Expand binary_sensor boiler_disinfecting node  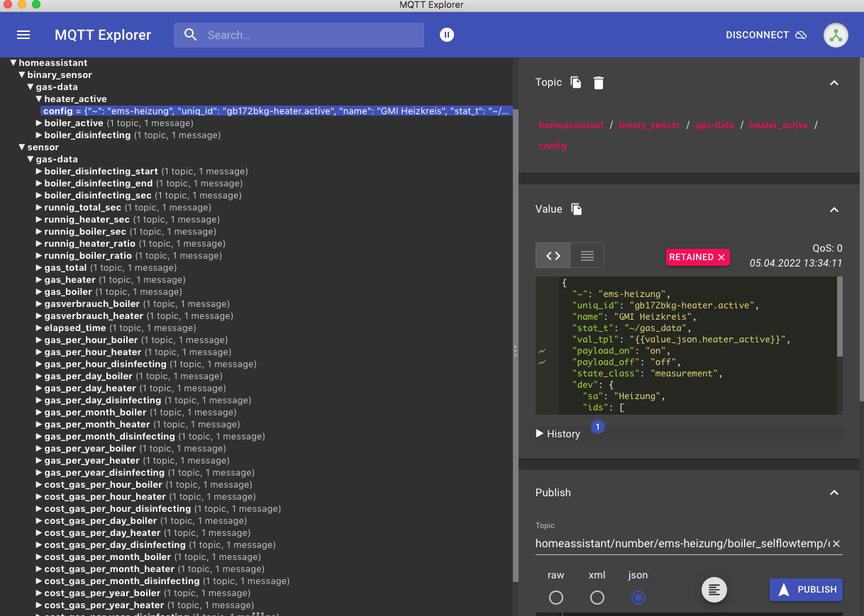click(40, 135)
